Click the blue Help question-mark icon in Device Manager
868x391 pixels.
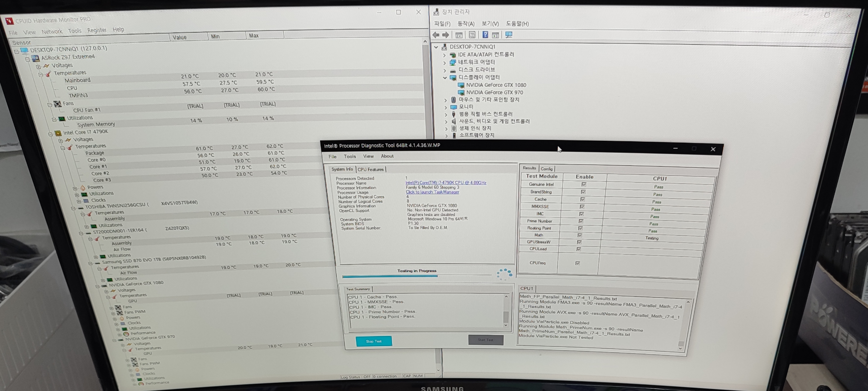[485, 35]
